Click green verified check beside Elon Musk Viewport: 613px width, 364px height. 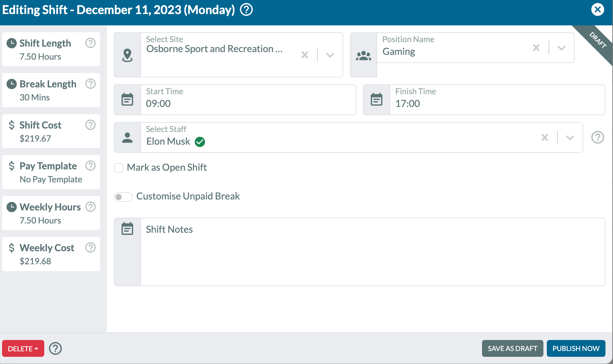[200, 142]
